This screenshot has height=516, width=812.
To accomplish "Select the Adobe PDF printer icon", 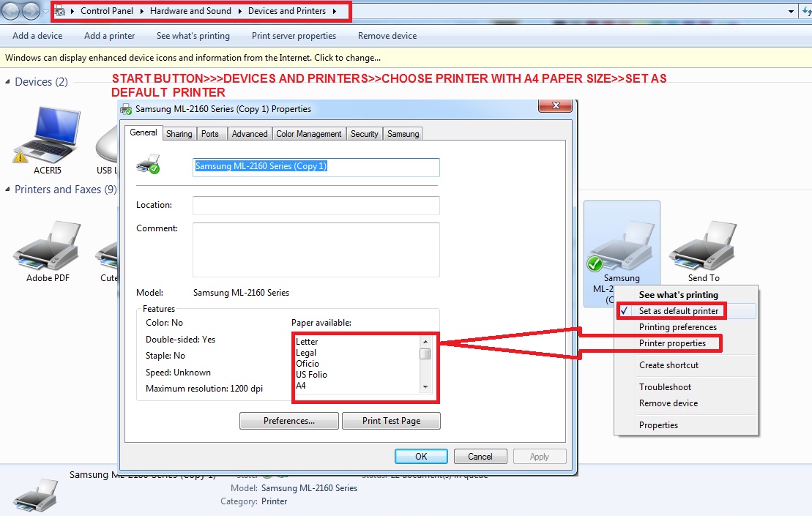I will click(x=48, y=249).
